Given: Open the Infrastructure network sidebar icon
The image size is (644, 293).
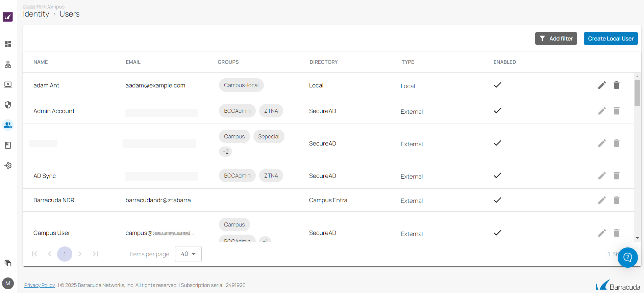Looking at the screenshot, I should [x=8, y=64].
